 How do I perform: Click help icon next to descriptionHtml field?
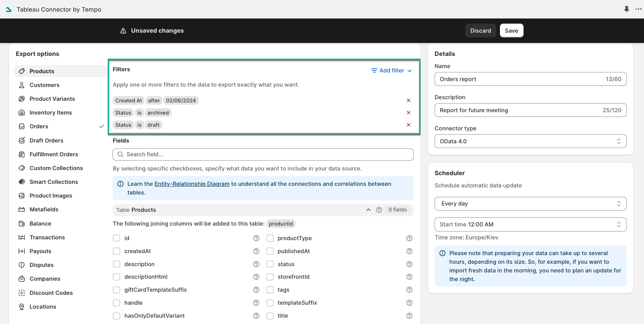tap(256, 277)
